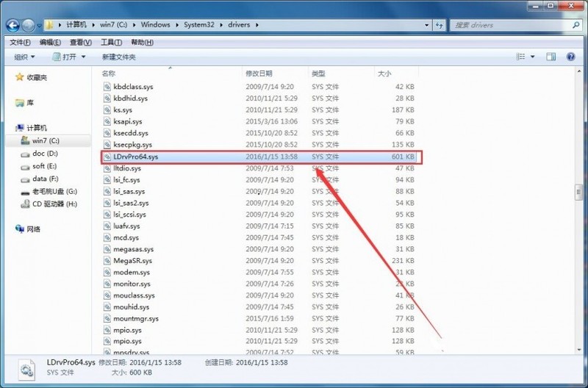Viewport: 588px width, 388px height.
Task: Select doc (D:) drive in sidebar
Action: 40,154
